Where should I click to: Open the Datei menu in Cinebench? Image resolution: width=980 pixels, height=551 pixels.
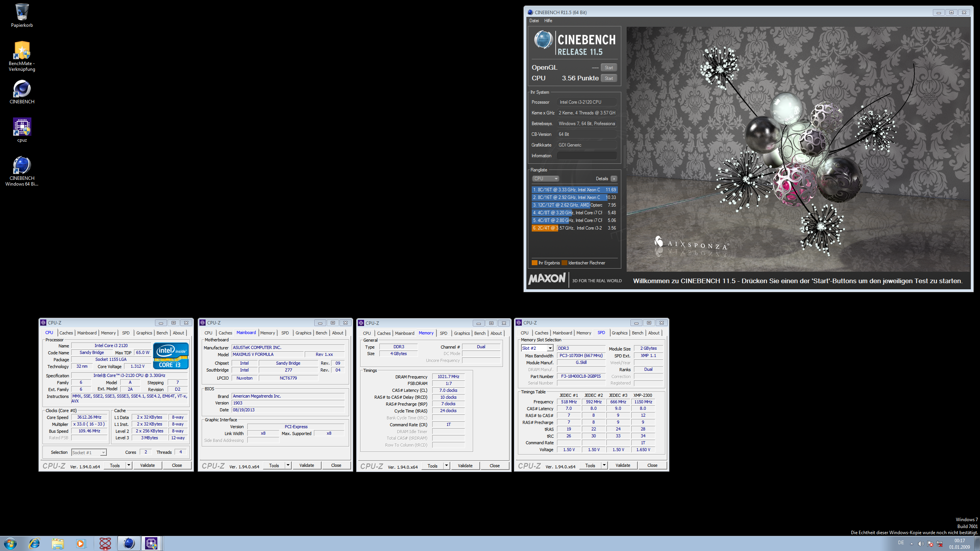534,21
